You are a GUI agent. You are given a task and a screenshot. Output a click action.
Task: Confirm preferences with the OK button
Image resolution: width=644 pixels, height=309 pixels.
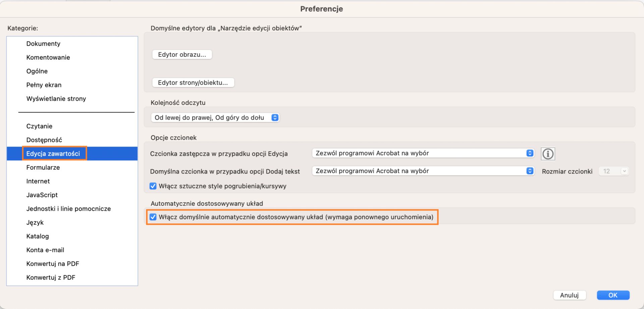click(x=613, y=295)
